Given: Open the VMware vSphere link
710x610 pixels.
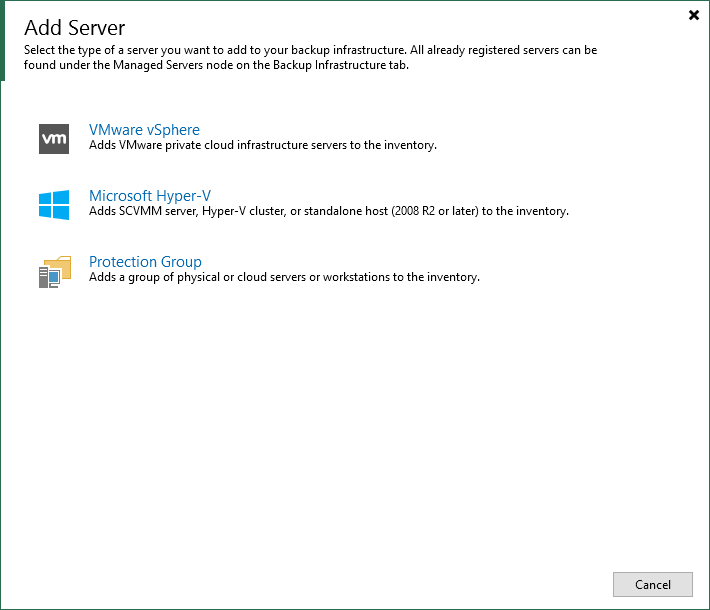Looking at the screenshot, I should coord(144,130).
